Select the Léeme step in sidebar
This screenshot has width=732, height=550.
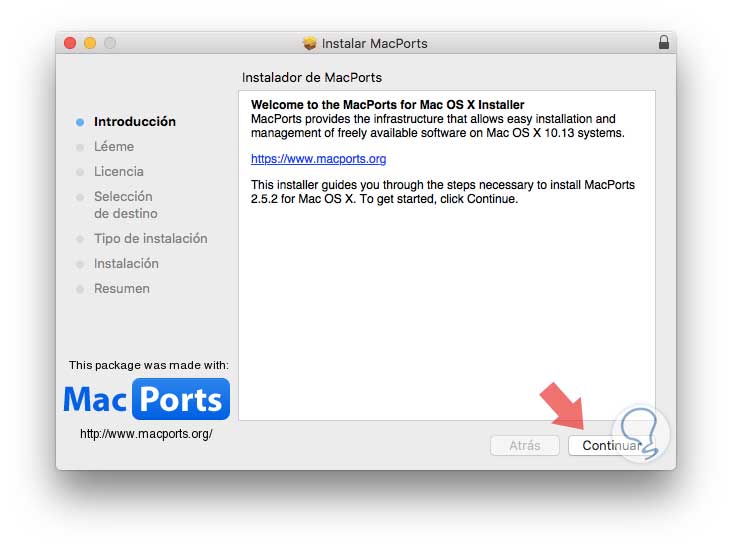[x=114, y=147]
